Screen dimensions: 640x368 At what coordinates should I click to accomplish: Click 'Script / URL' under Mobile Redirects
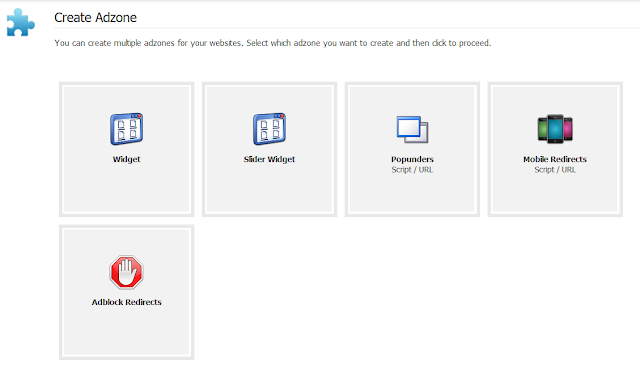[x=555, y=170]
